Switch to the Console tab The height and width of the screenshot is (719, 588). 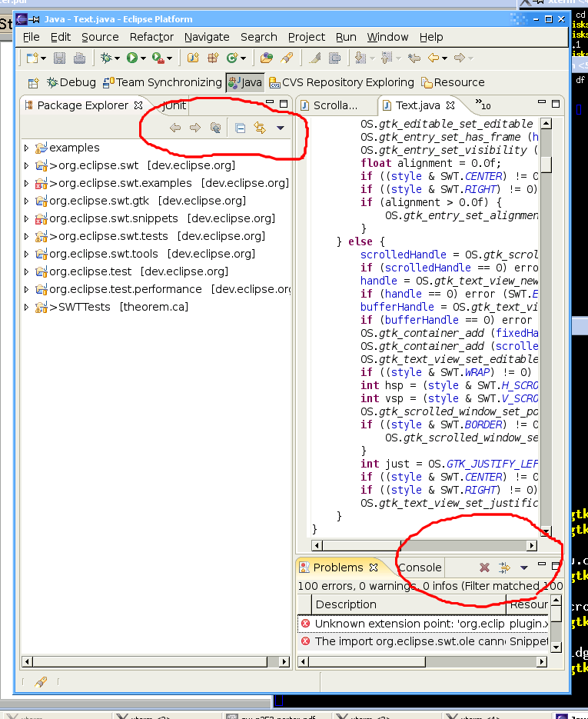[x=420, y=568]
